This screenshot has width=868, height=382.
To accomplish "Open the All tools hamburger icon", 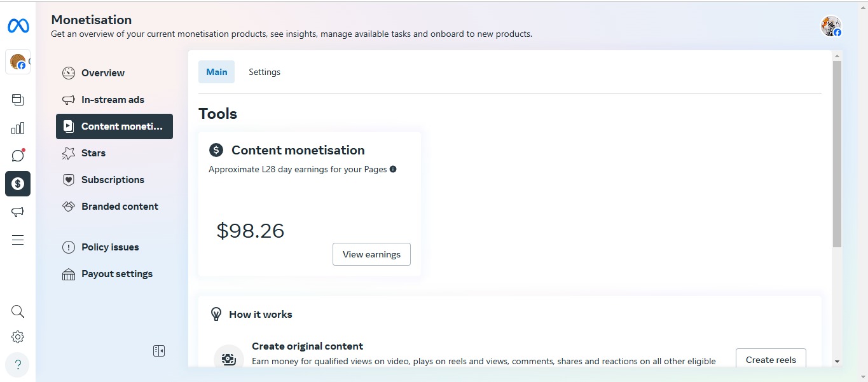I will [x=17, y=240].
